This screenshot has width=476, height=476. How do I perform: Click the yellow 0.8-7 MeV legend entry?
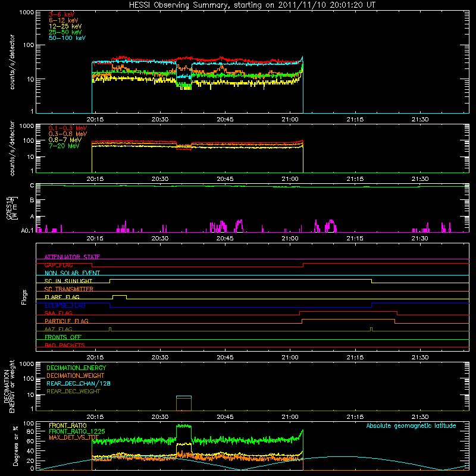coord(65,140)
